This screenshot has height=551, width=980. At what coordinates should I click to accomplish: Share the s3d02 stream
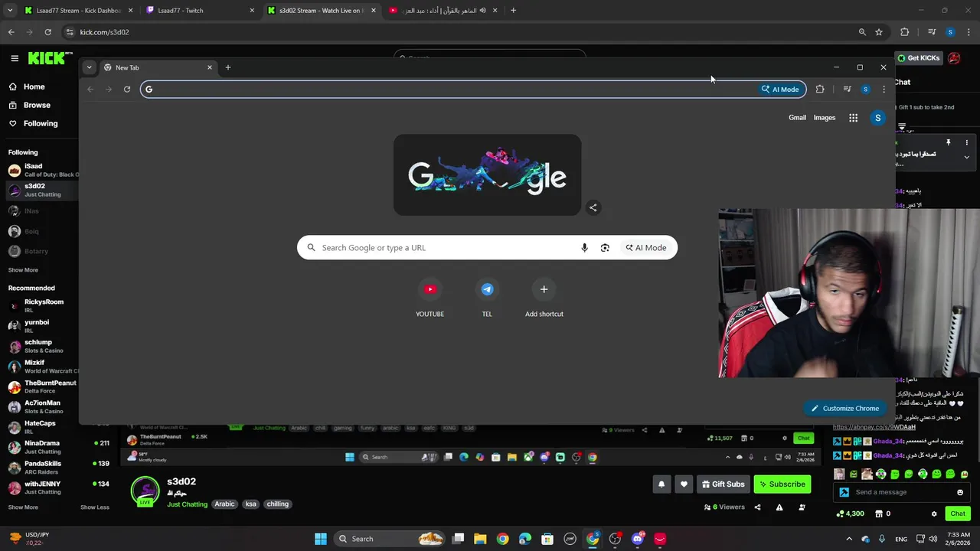click(758, 507)
